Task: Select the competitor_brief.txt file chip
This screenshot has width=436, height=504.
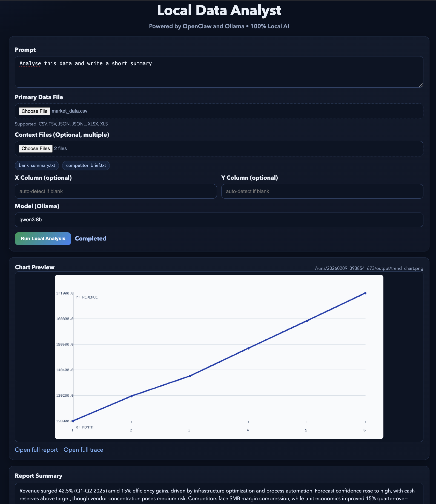Action: tap(86, 165)
